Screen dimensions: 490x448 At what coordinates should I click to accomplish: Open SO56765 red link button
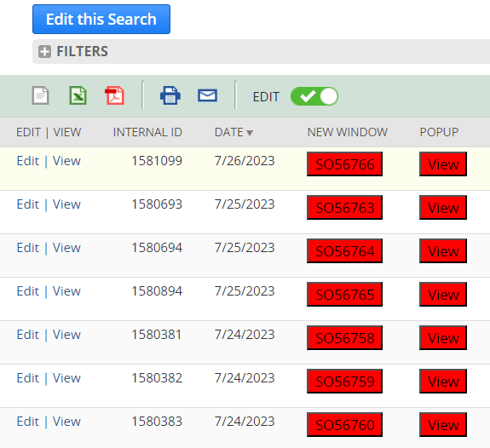[x=344, y=295]
